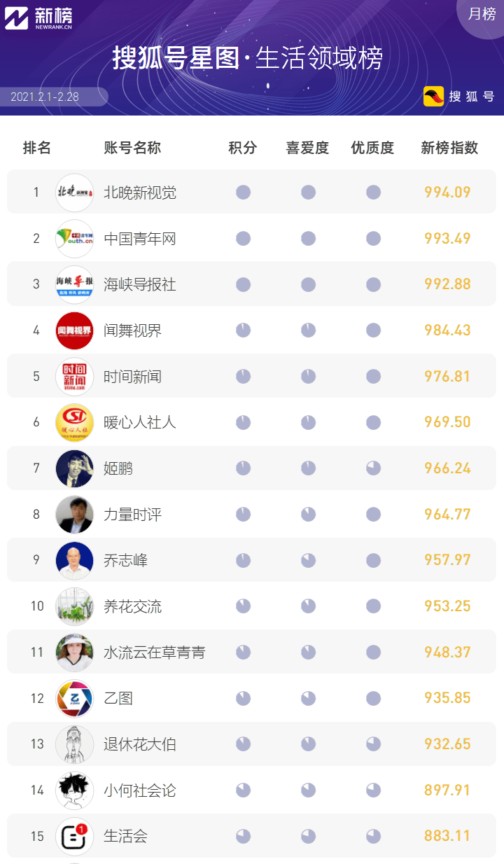
Task: Open the 海峡导报社 account name link
Action: [x=140, y=284]
